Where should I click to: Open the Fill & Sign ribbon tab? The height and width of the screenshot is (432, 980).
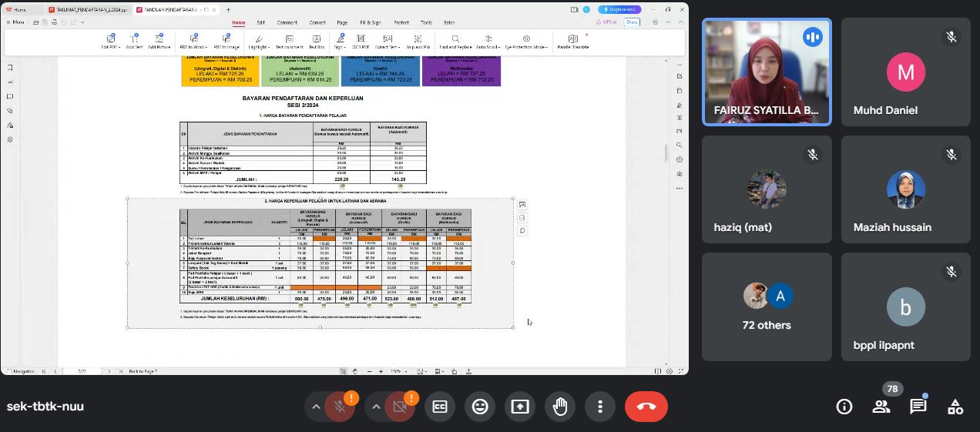[371, 22]
